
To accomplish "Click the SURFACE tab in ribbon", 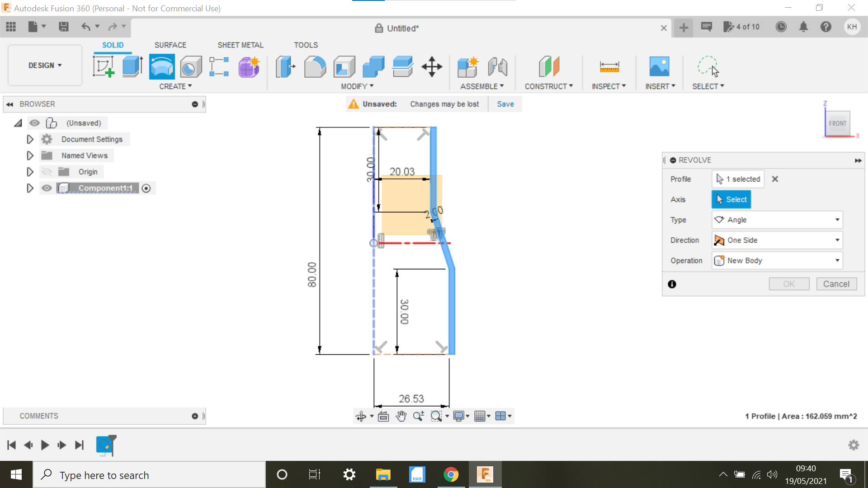I will [x=170, y=44].
